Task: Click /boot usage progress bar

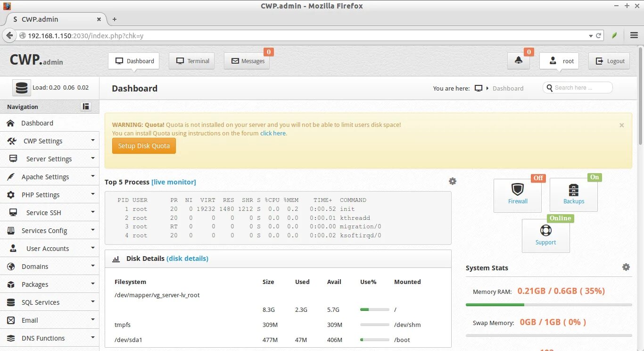Action: tap(375, 340)
